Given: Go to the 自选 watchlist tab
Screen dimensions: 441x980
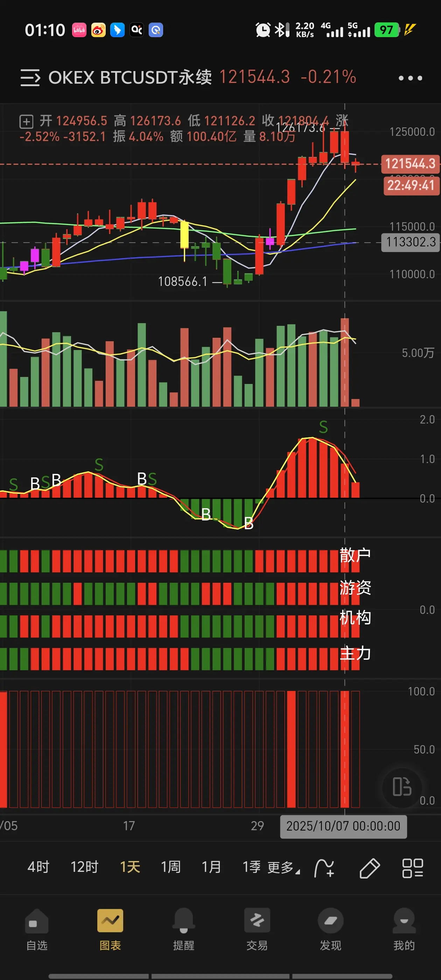Looking at the screenshot, I should pos(37,929).
